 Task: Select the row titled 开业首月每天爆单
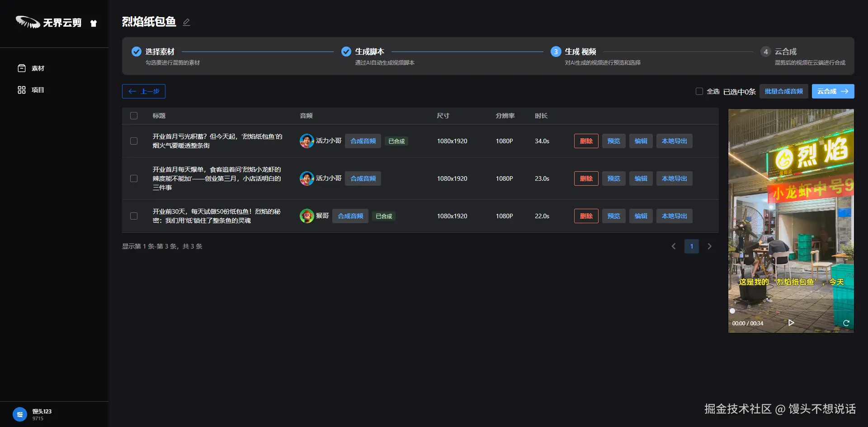tap(134, 178)
